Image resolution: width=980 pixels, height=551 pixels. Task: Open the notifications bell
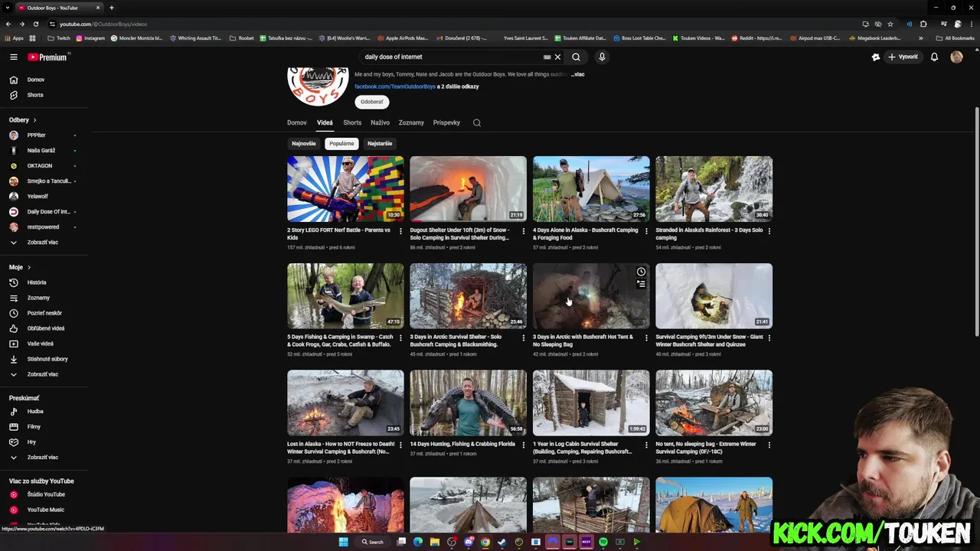(x=934, y=57)
